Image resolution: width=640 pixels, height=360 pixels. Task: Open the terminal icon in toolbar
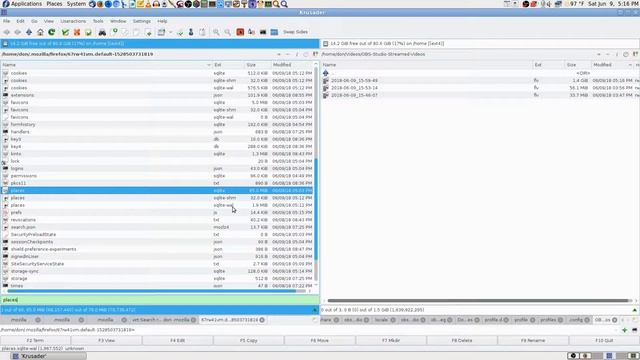point(263,32)
